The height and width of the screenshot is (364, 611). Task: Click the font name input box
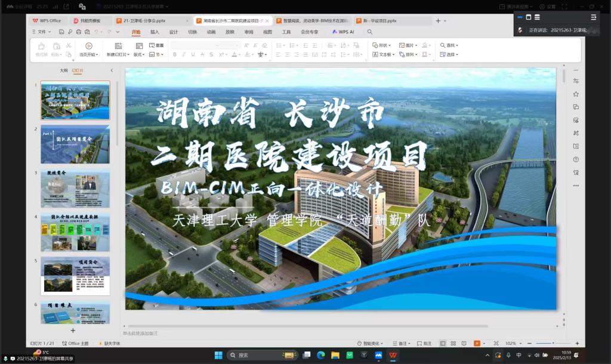196,45
